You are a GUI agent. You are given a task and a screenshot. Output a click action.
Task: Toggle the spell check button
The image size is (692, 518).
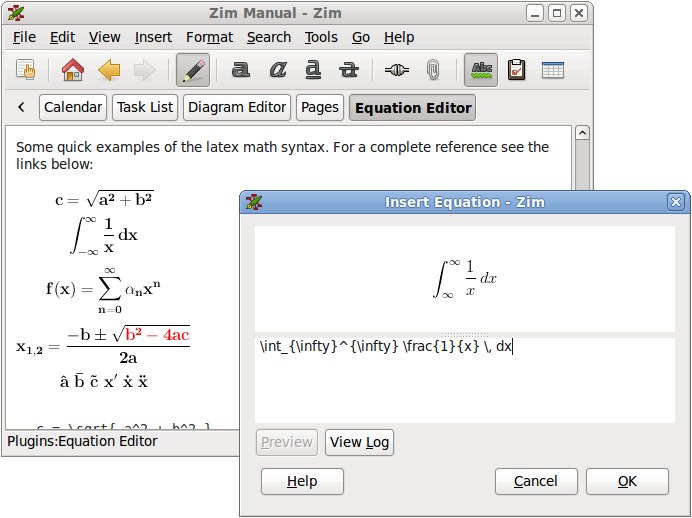(x=481, y=70)
